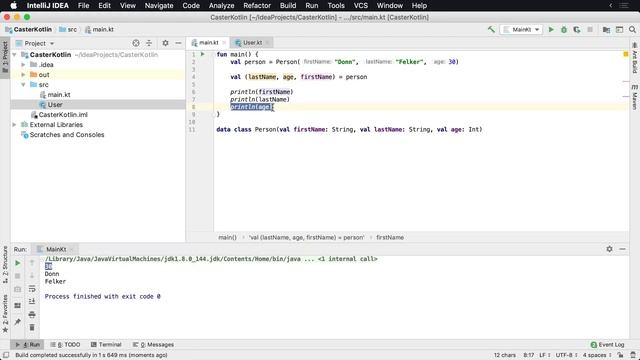Open the Ant Build side panel
The width and height of the screenshot is (640, 360).
click(635, 58)
